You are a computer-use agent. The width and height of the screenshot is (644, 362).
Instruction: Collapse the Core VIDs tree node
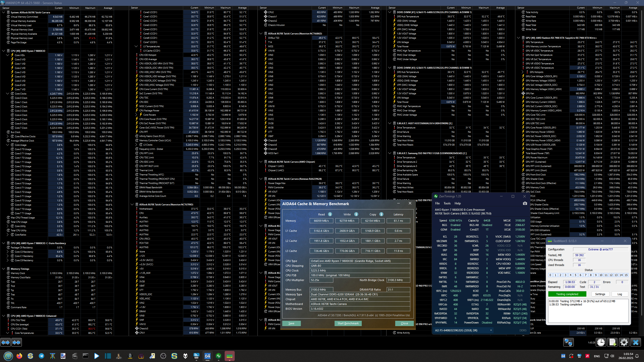[8, 55]
